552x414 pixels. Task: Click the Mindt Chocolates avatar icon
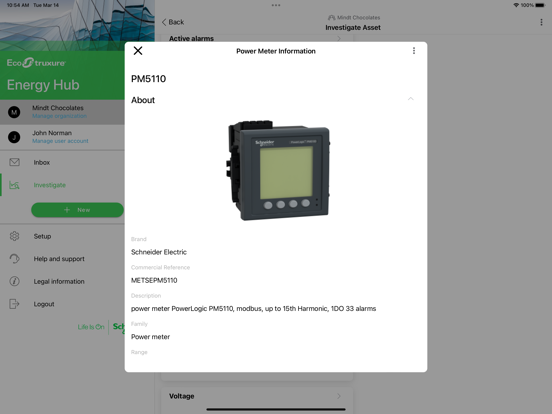tap(14, 112)
